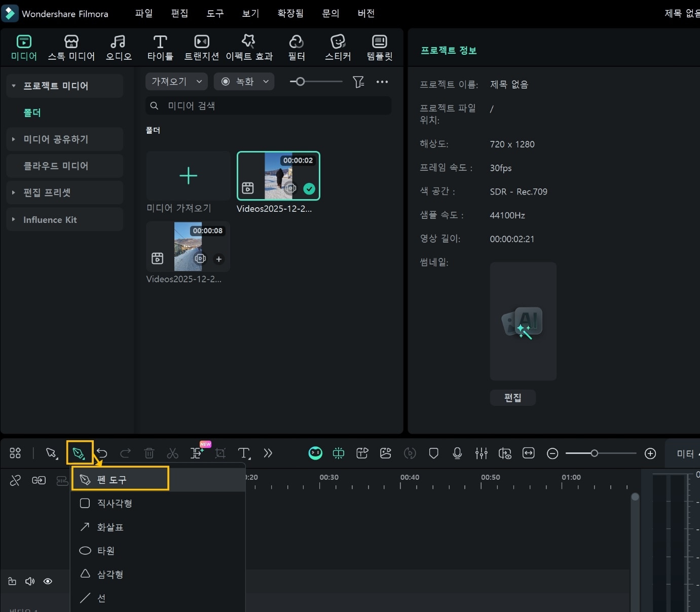Toggle the track lock icon
The height and width of the screenshot is (612, 700).
point(12,581)
